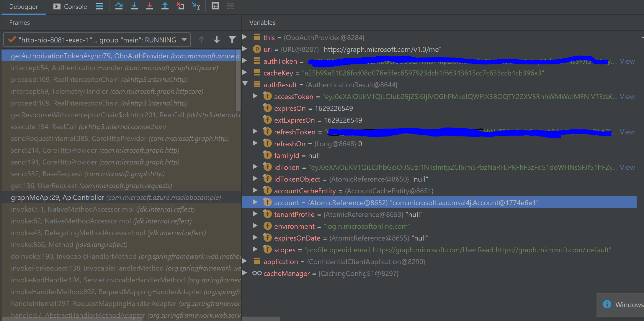
Task: Expand the account AtomicReference entry
Action: pyautogui.click(x=255, y=202)
